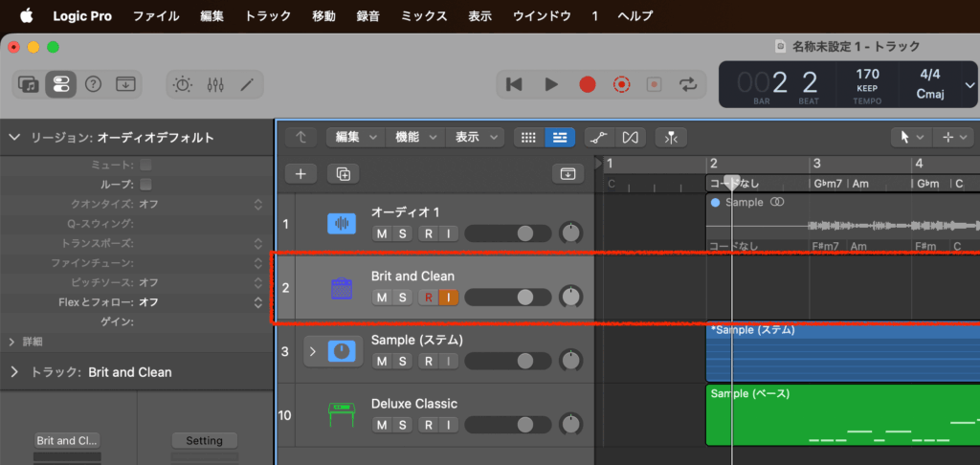Screen dimensions: 980x465
Task: Tick the ループ checkbox in the region inspector
Action: [145, 185]
